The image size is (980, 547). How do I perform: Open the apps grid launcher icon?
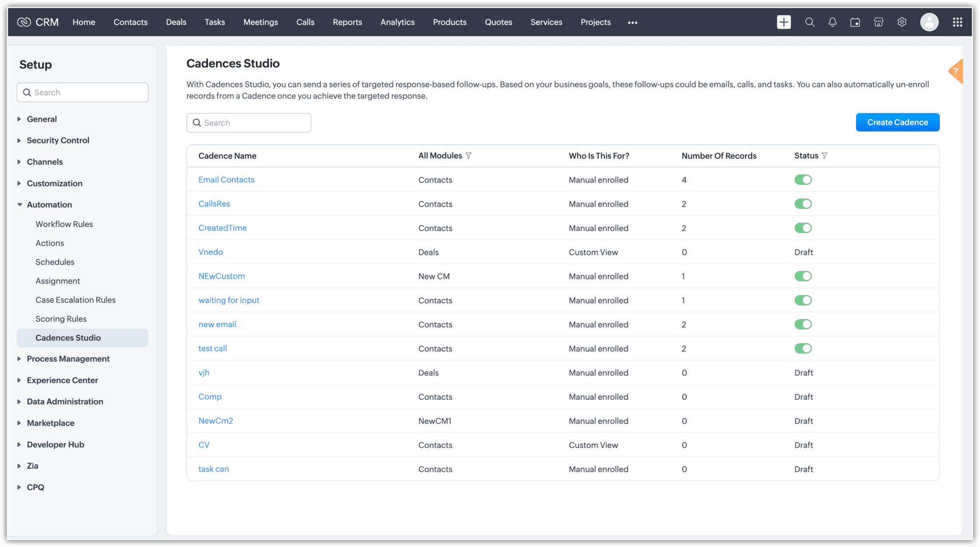click(x=957, y=22)
